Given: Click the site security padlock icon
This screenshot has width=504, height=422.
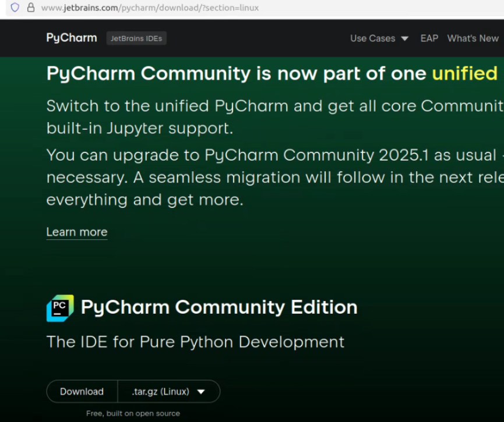Looking at the screenshot, I should click(31, 8).
